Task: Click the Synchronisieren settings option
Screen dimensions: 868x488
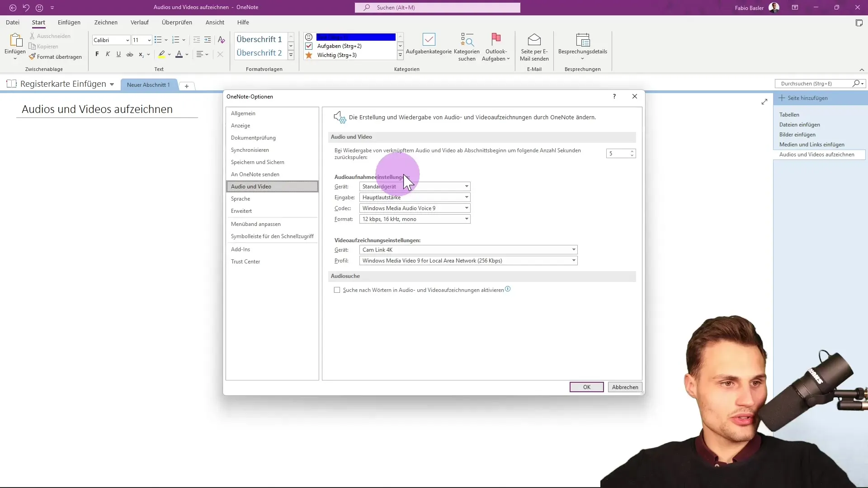Action: 250,150
